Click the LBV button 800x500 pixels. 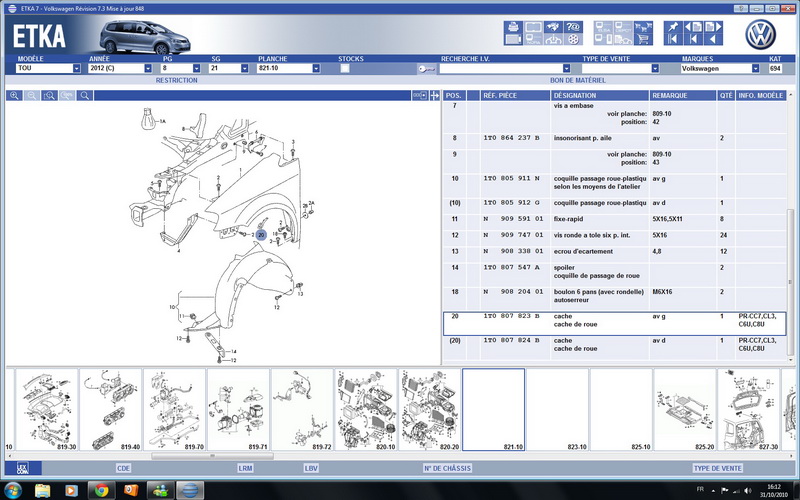tap(311, 468)
